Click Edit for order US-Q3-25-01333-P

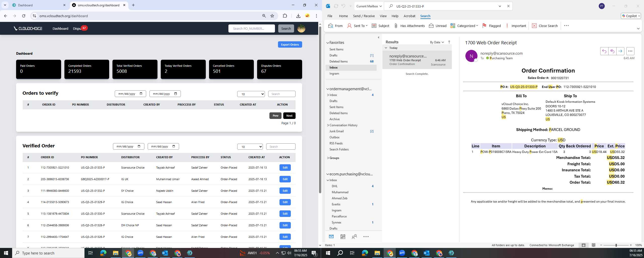pos(285,168)
